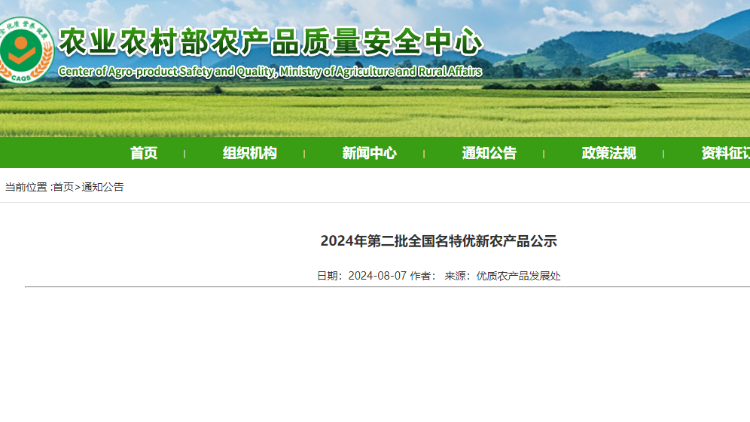Click the Chinese site title 农业农村部农产品质量安全中心
Screen dimensions: 750x422
point(270,42)
